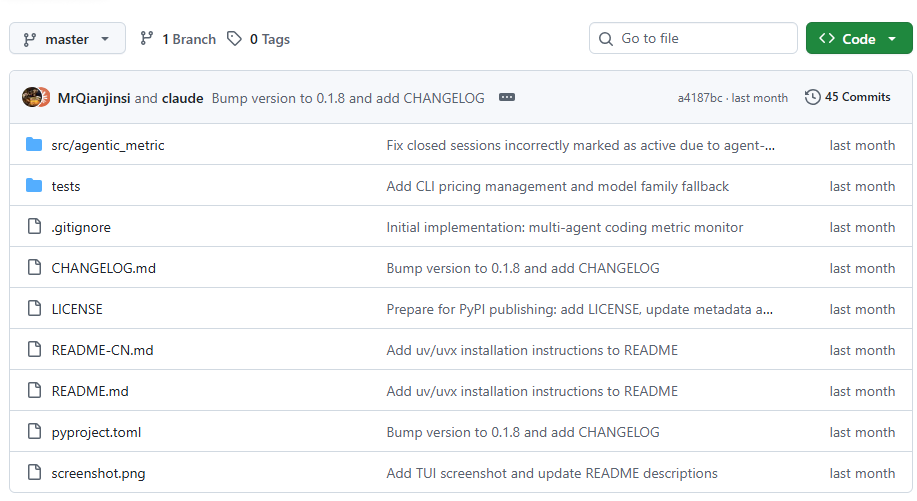This screenshot has width=917, height=501.
Task: Open commit hash a4187bc
Action: tap(699, 98)
